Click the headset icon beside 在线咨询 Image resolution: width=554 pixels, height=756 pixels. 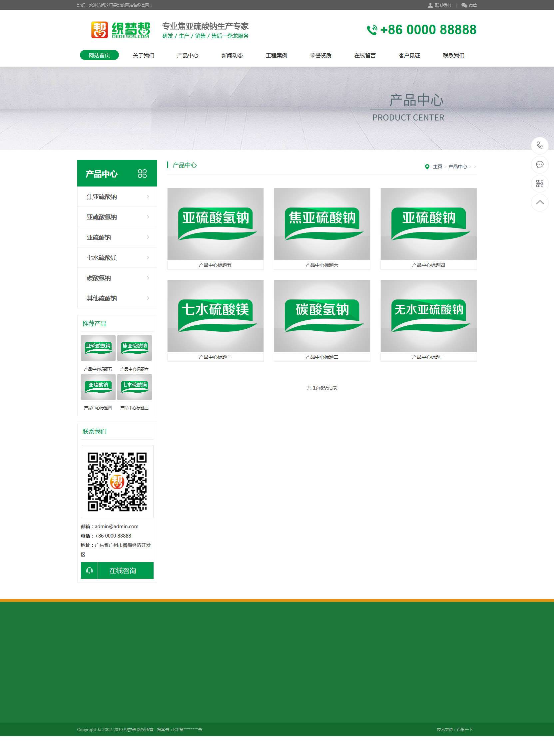[x=89, y=570]
